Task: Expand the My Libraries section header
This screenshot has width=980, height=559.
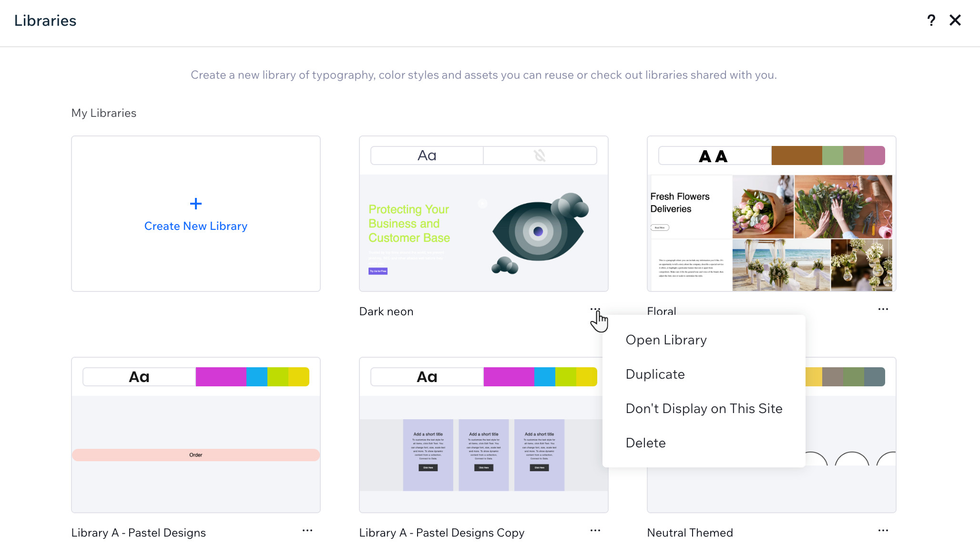Action: 103,113
